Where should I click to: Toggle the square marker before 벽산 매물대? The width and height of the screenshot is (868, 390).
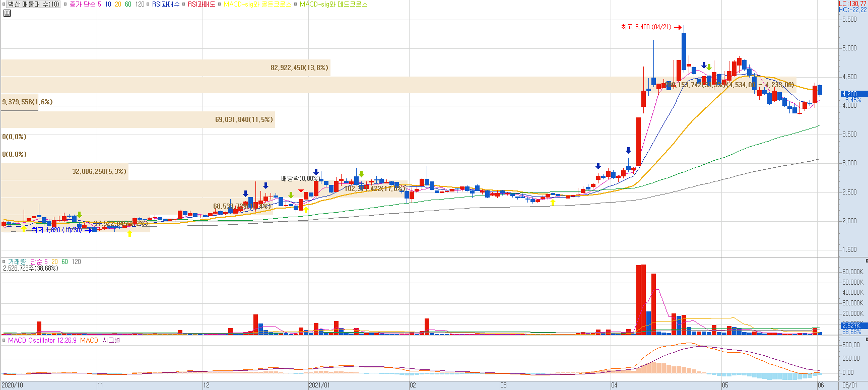(5, 4)
